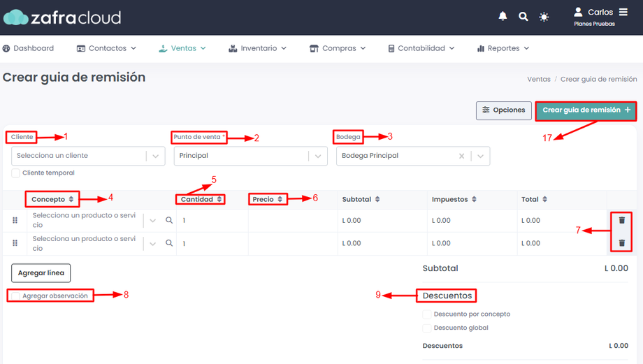Open the Selecciona un cliente dropdown
This screenshot has width=643, height=364.
pyautogui.click(x=88, y=156)
